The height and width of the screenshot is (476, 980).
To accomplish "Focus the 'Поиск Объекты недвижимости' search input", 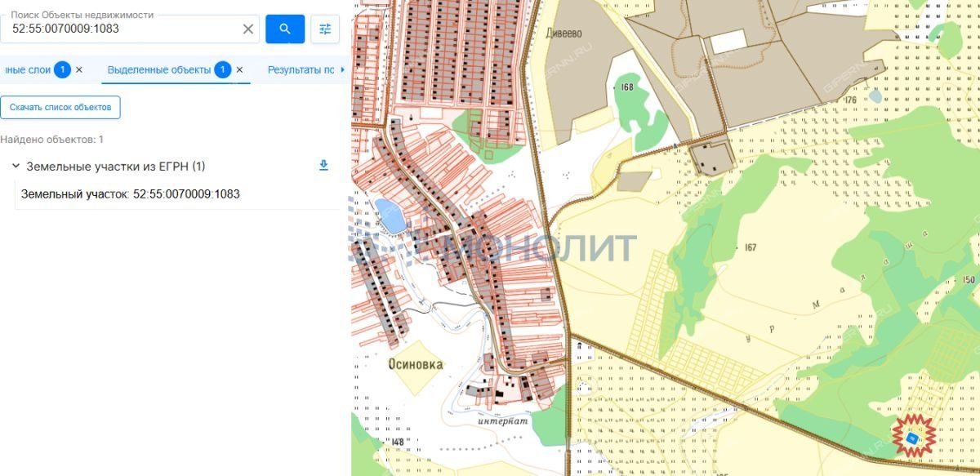I will pos(122,29).
